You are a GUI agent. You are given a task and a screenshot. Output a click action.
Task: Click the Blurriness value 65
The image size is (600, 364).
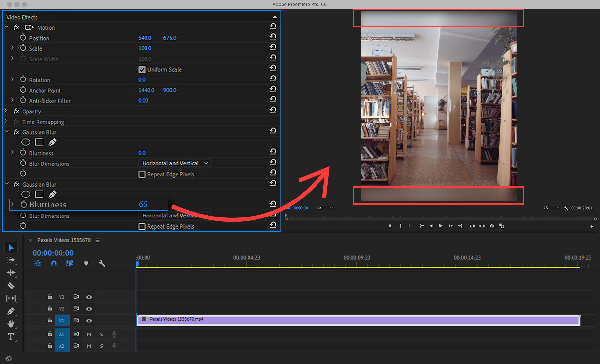[x=143, y=204]
